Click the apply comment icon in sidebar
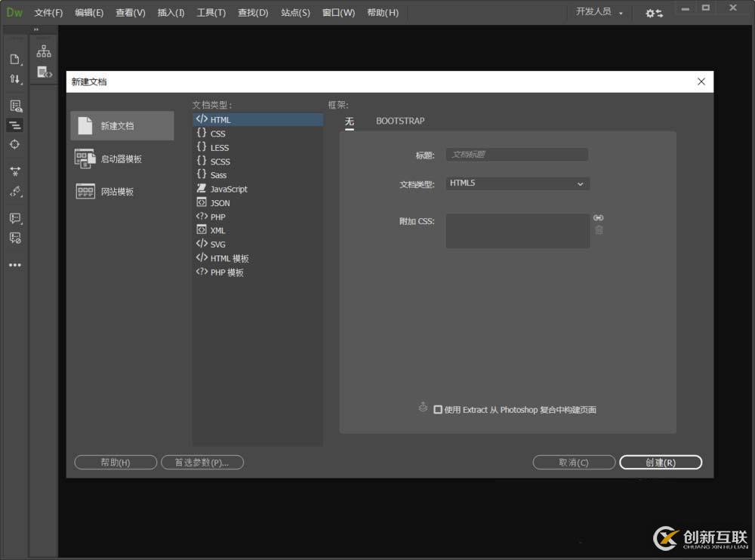 point(15,218)
